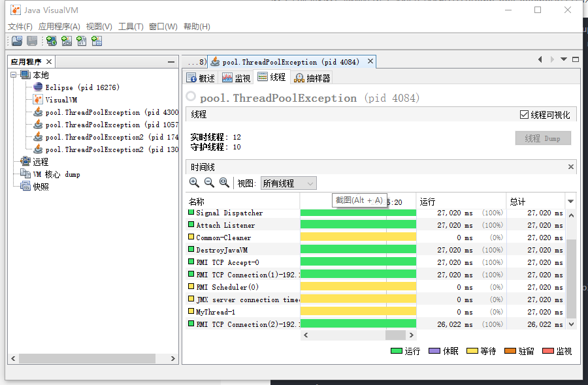588x385 pixels.
Task: Close the 时间线 section
Action: click(571, 166)
